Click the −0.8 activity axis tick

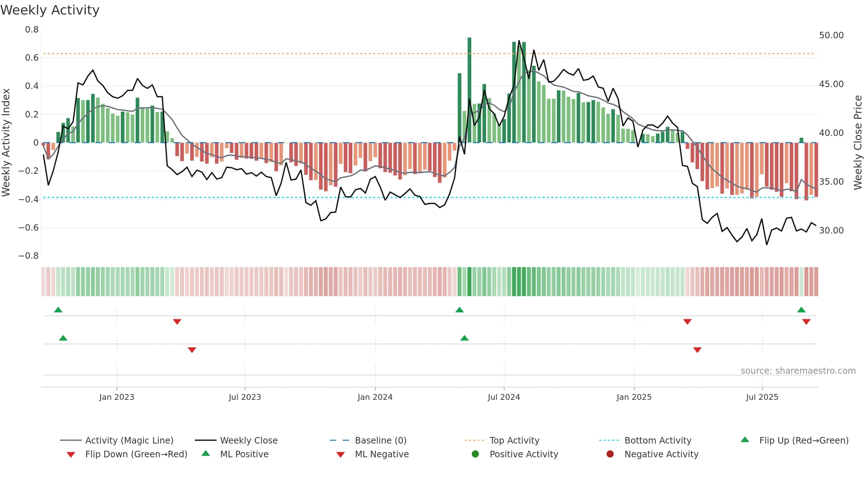click(x=29, y=256)
